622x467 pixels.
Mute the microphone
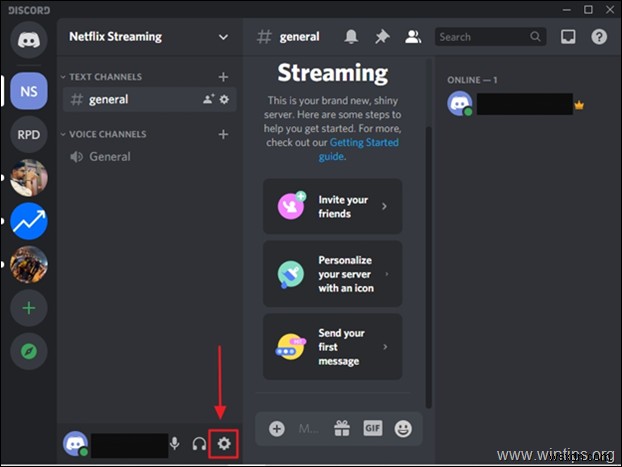click(175, 444)
